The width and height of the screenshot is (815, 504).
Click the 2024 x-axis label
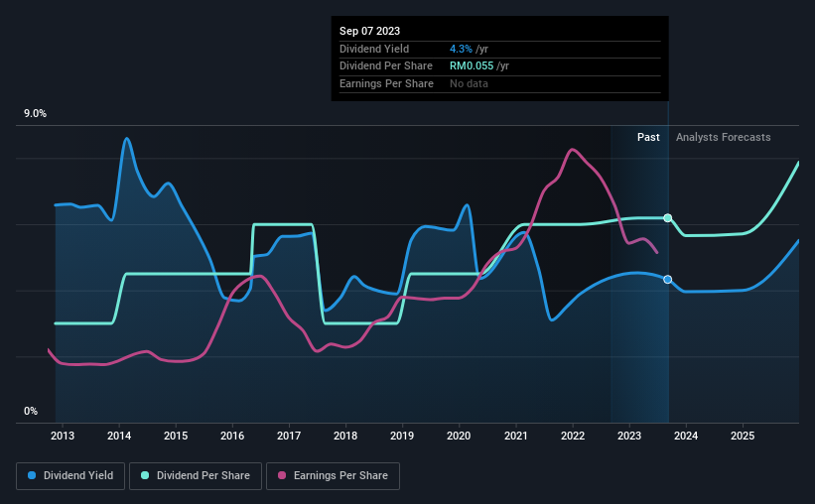(x=686, y=436)
